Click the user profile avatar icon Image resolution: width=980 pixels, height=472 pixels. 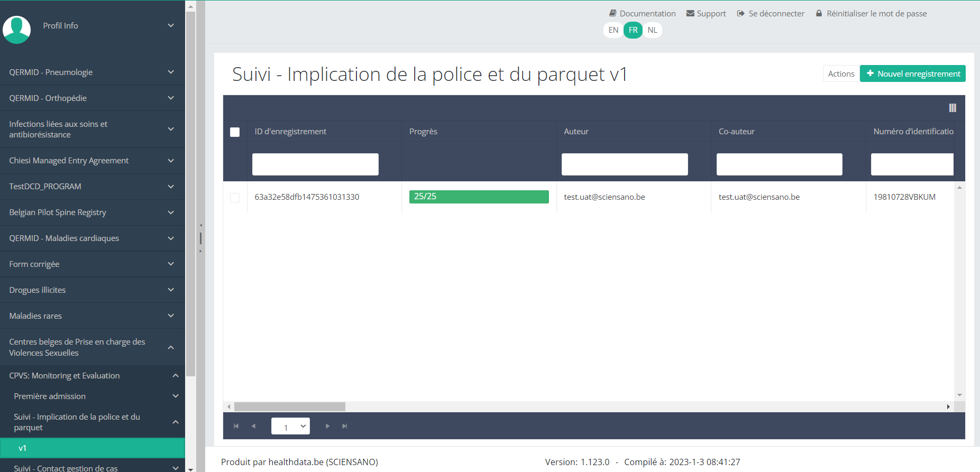(x=16, y=30)
